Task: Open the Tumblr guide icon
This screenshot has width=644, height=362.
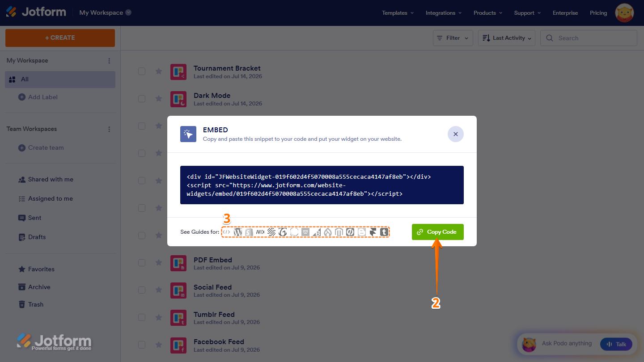Action: click(x=384, y=232)
